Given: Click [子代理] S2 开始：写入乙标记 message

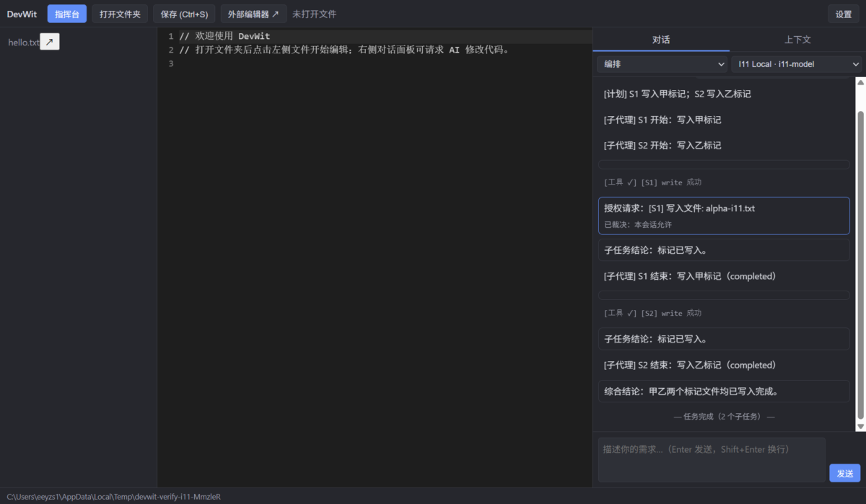Looking at the screenshot, I should (x=662, y=145).
